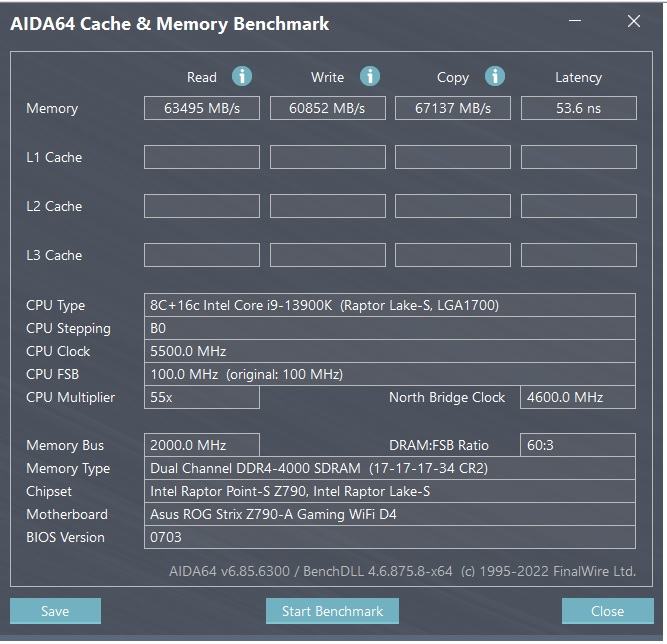Click the Close button at bottom
This screenshot has width=667, height=644.
607,611
